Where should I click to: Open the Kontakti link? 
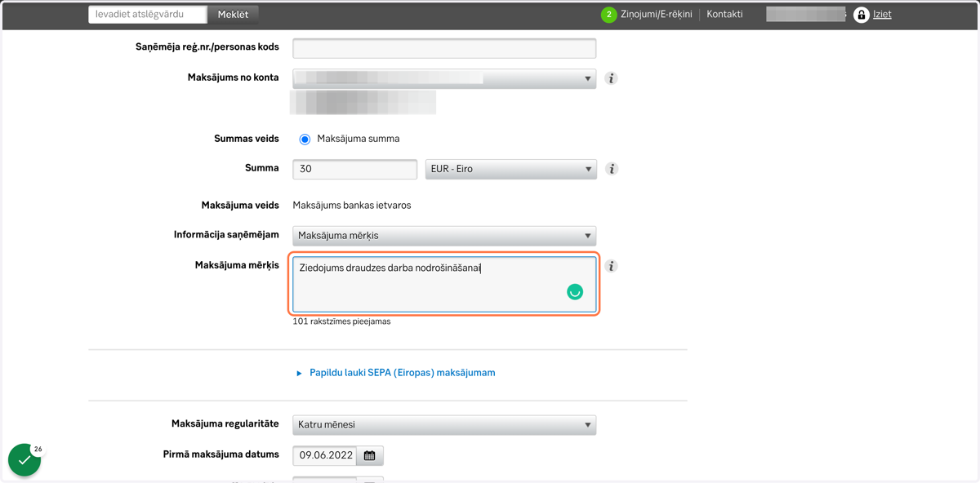[x=724, y=15]
